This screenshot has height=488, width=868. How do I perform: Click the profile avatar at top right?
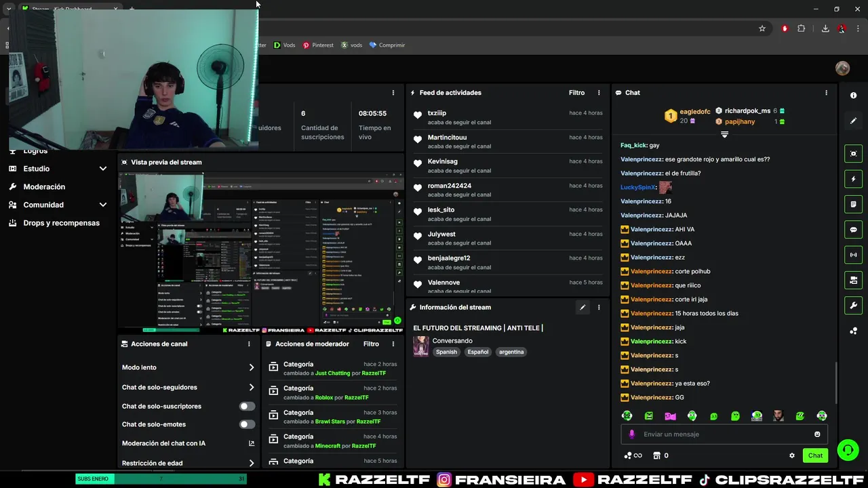point(842,68)
